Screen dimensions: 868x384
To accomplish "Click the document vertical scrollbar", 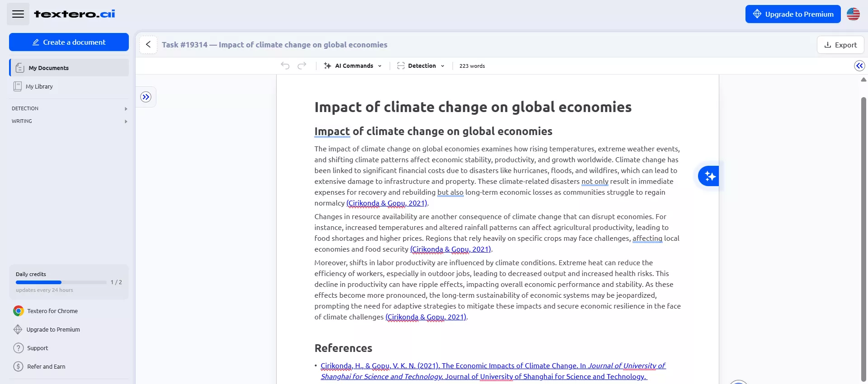I will point(863,226).
